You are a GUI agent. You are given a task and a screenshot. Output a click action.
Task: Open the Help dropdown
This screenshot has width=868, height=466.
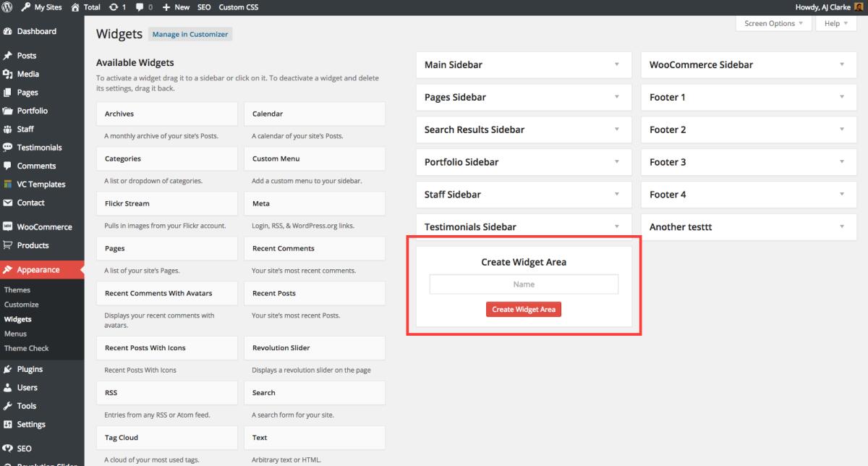click(835, 23)
